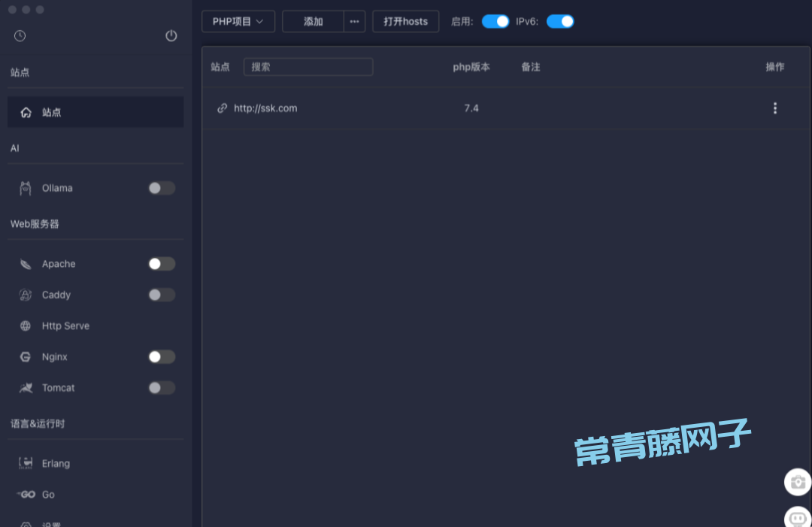Select the Tomcat icon

pos(26,387)
